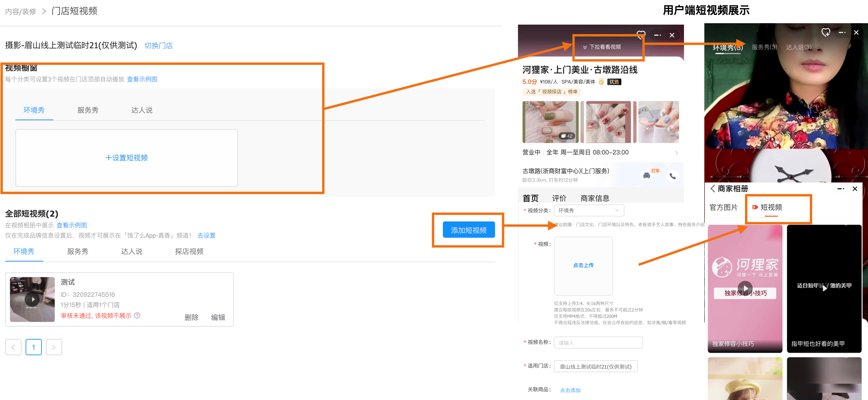Play the 测试 video thumbnail

coord(32,299)
